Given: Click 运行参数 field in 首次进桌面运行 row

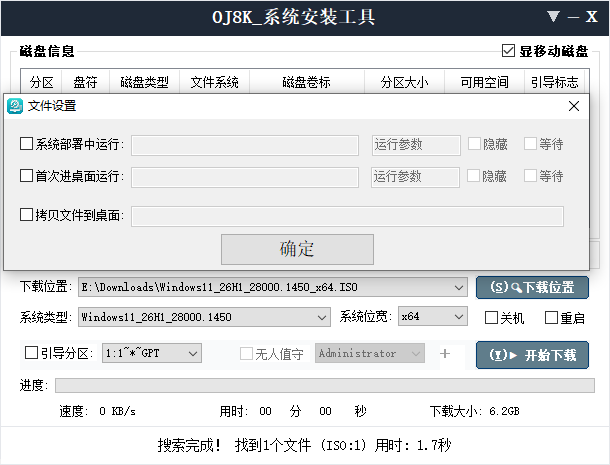Looking at the screenshot, I should [x=415, y=177].
